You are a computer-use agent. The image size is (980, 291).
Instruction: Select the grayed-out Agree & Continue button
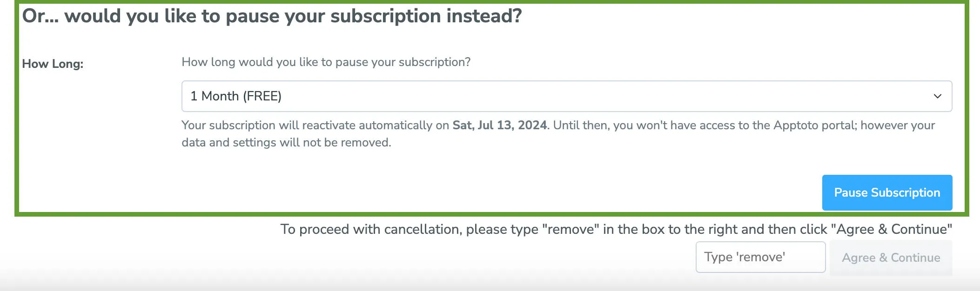point(890,258)
